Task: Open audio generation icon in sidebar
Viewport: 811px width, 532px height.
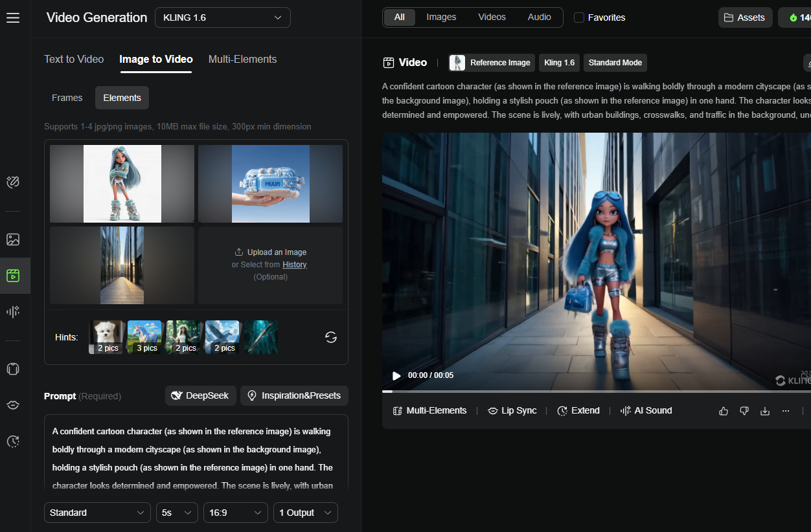Action: click(13, 312)
